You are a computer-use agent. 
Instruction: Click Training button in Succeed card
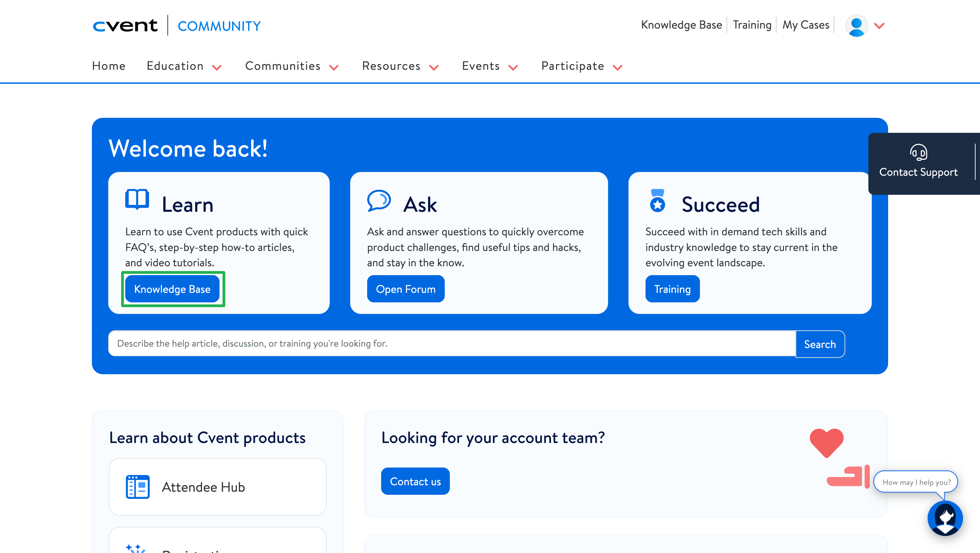click(672, 289)
